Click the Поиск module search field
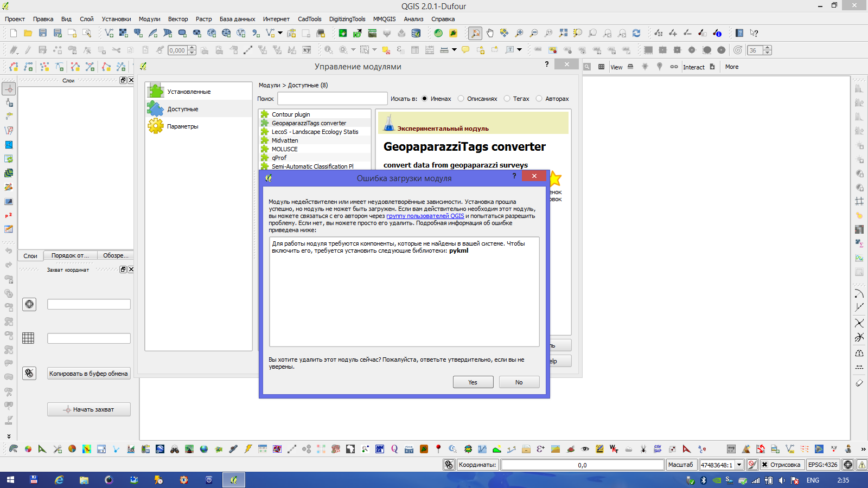Screen dimensions: 868x488 (x=332, y=99)
